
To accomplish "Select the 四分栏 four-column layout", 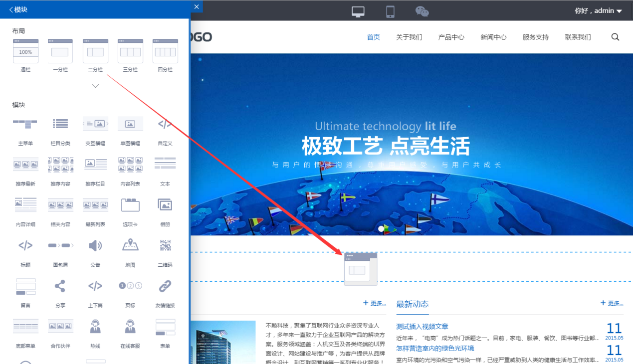I will tap(165, 51).
